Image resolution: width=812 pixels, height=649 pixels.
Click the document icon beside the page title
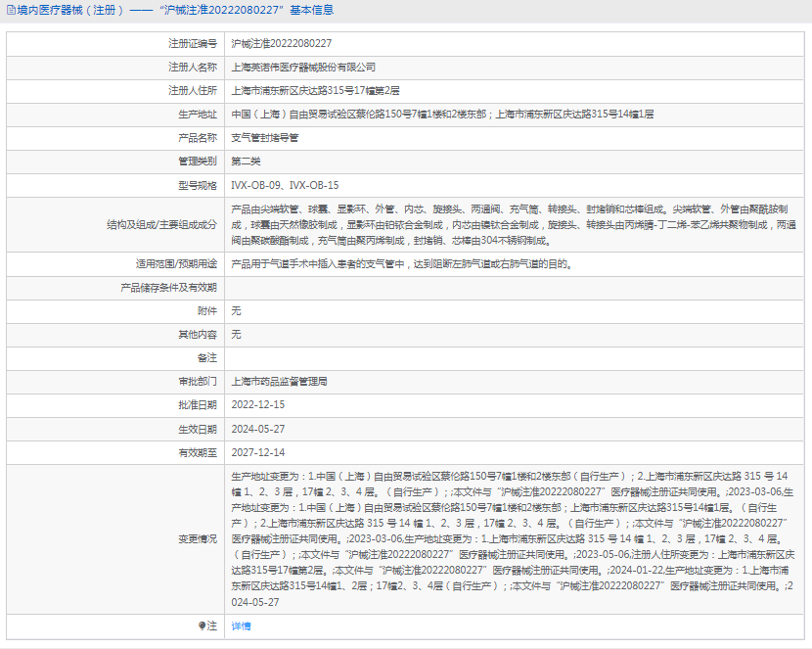[11, 10]
